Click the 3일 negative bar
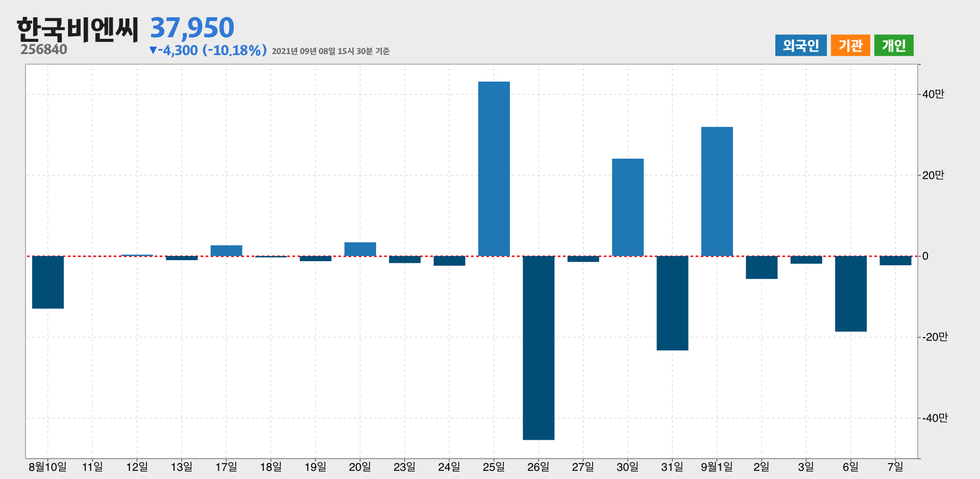This screenshot has width=980, height=479. (806, 260)
